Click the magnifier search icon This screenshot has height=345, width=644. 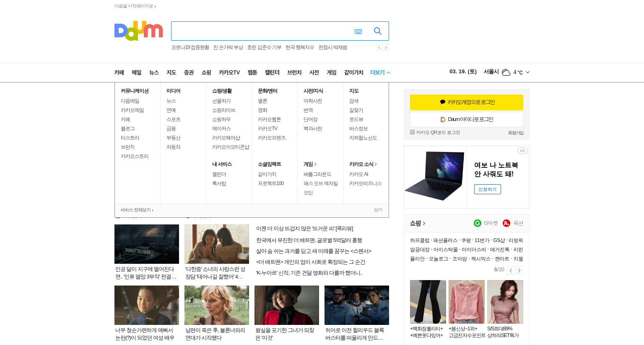pos(378,31)
